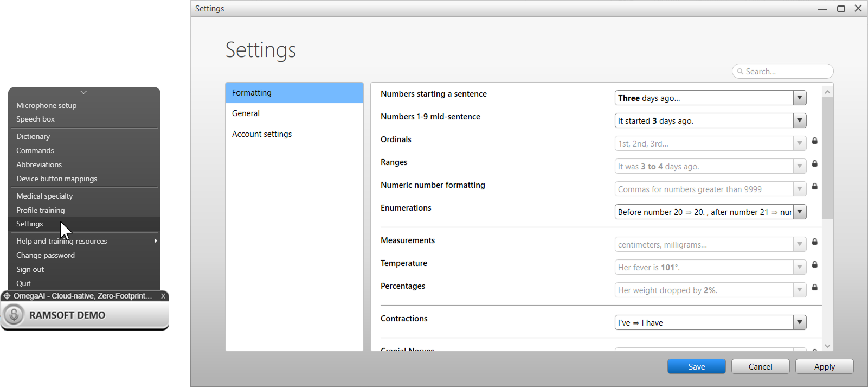Open Numbers 1-9 mid-sentence dropdown
The height and width of the screenshot is (387, 868).
[800, 120]
